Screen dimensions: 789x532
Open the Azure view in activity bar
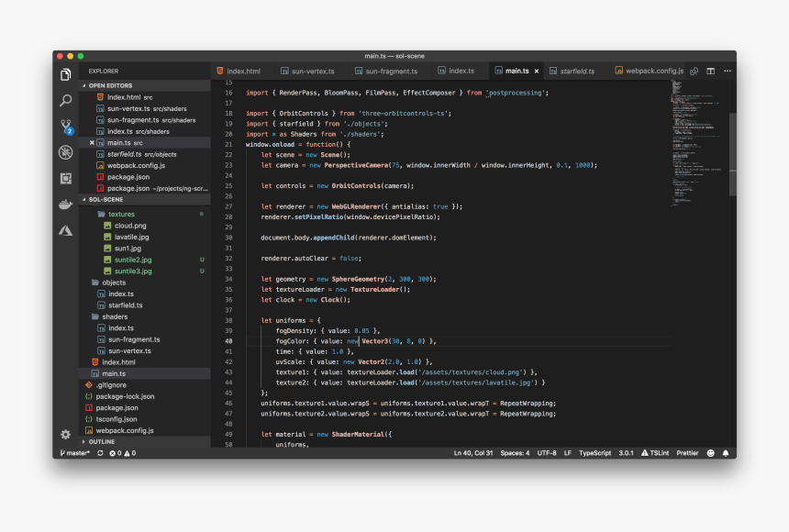pos(65,230)
